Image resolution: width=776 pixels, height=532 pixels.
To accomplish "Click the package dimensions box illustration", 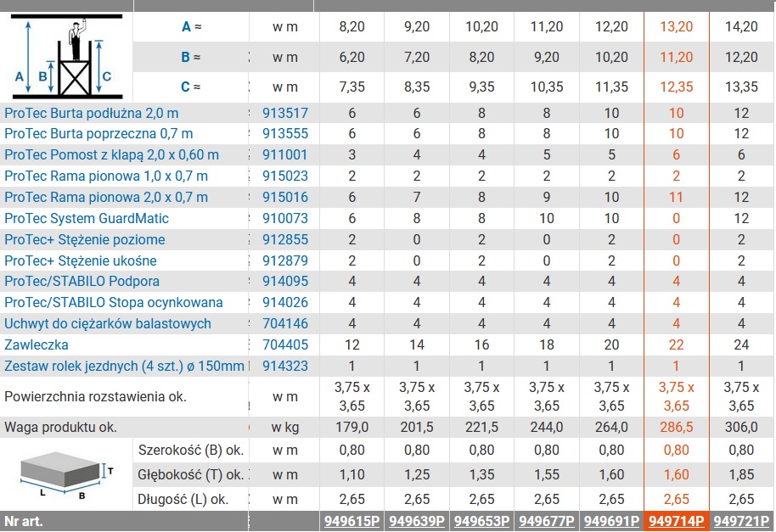I will pyautogui.click(x=67, y=474).
